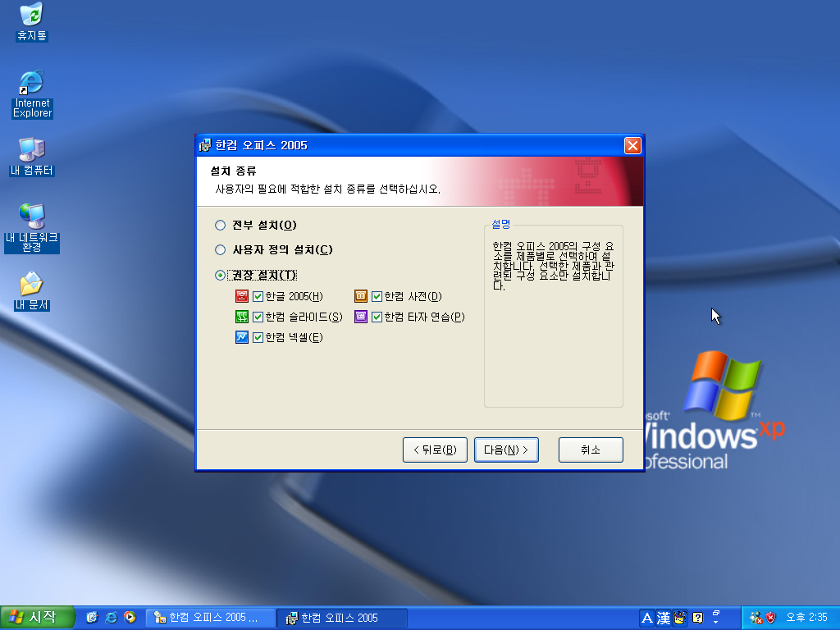Click the 漢 hanja conversion icon

664,619
